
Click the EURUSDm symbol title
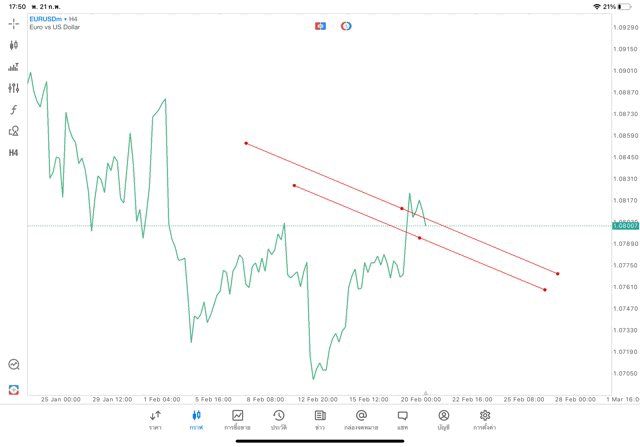pyautogui.click(x=48, y=18)
